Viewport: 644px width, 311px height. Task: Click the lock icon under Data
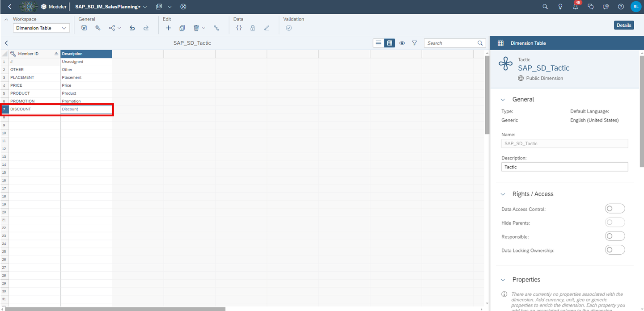[x=253, y=28]
